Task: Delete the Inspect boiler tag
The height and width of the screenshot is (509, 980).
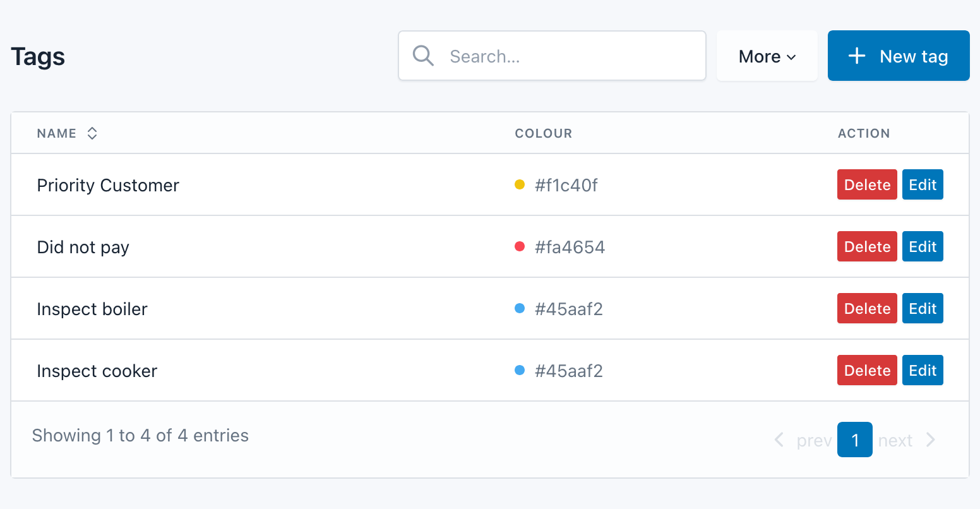Action: coord(867,308)
